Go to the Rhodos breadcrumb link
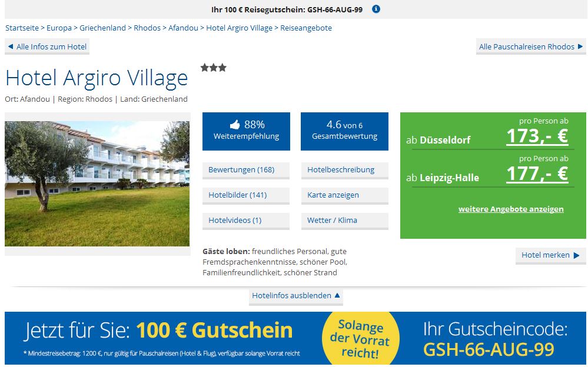This screenshot has width=588, height=367. pos(147,28)
